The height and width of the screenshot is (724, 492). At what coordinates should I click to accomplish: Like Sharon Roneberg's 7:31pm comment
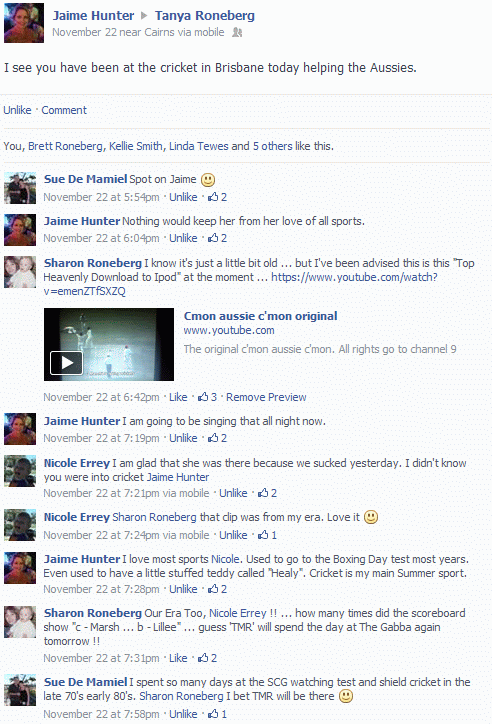coord(178,658)
